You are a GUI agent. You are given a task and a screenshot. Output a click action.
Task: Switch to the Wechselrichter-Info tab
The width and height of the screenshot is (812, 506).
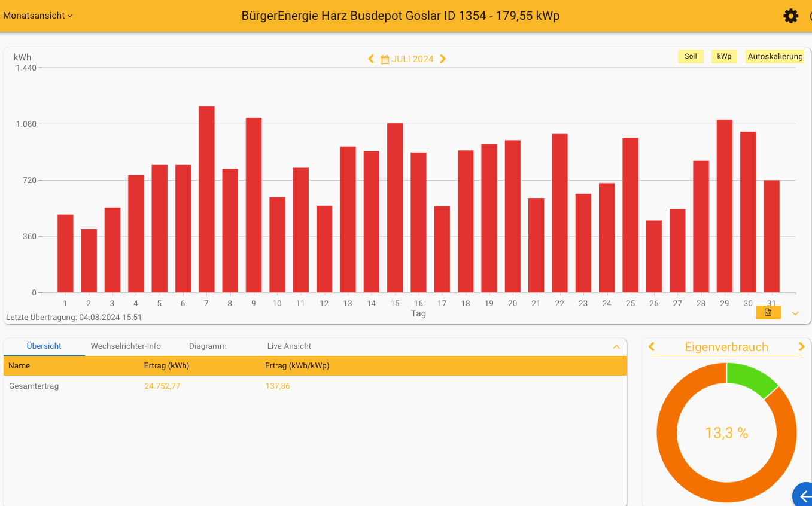click(126, 346)
